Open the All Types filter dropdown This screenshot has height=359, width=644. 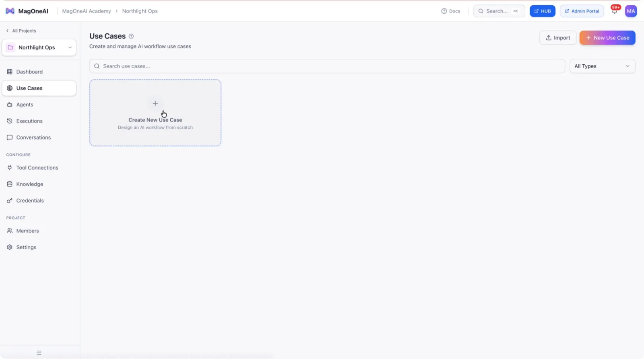click(602, 66)
